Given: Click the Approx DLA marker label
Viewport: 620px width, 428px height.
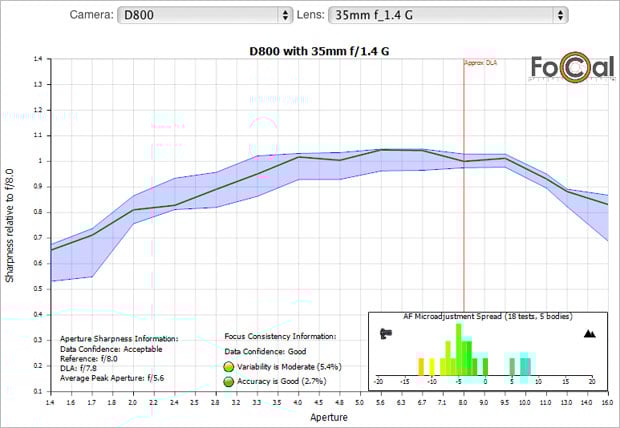Looking at the screenshot, I should [x=480, y=63].
